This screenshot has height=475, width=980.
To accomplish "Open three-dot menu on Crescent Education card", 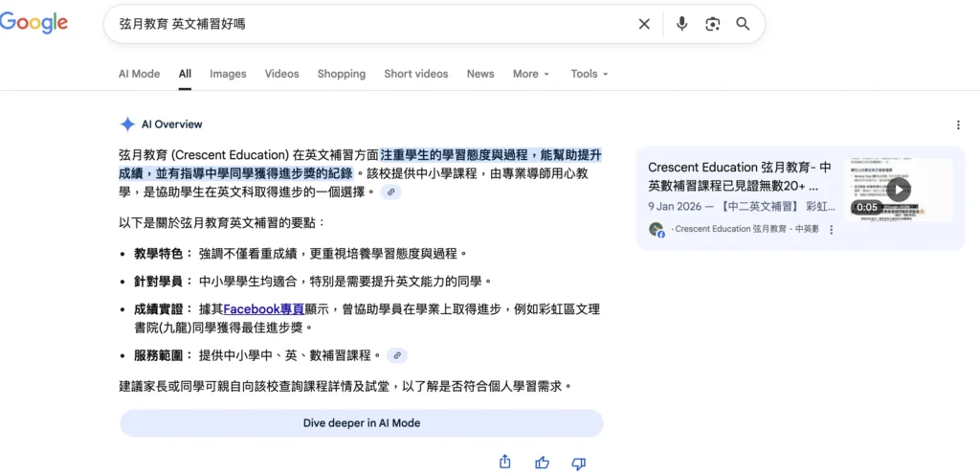I will click(x=832, y=230).
